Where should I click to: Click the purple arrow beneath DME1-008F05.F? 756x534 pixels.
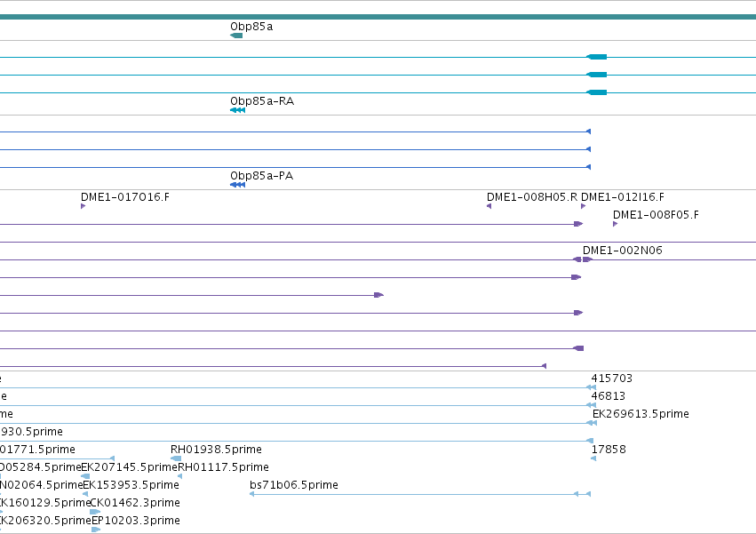tap(616, 224)
